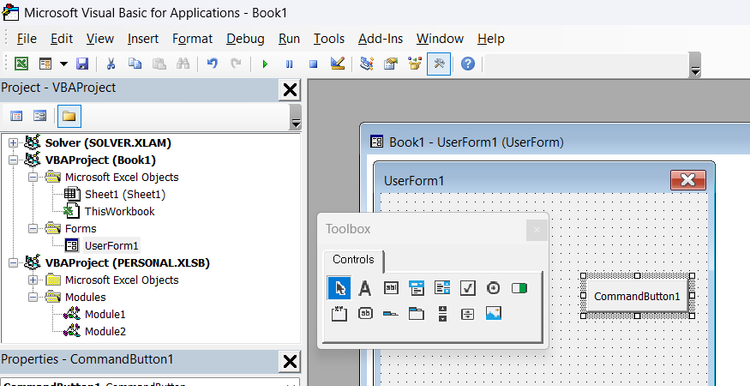Open Project pane toolbar overflow arrow

pos(296,117)
